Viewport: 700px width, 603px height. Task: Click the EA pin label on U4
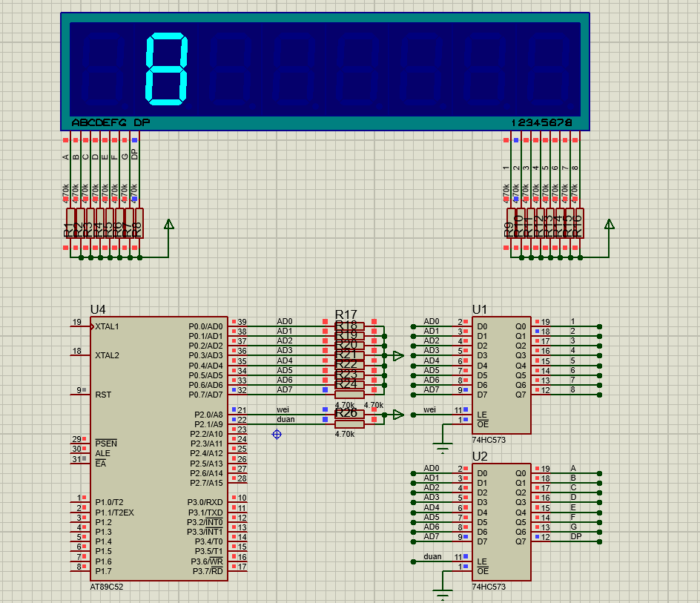tap(101, 464)
